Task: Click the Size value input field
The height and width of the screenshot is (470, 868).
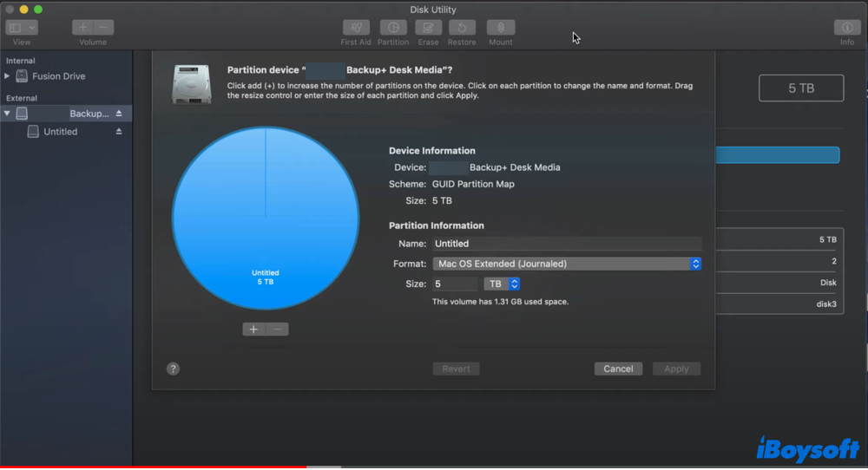Action: [x=455, y=284]
